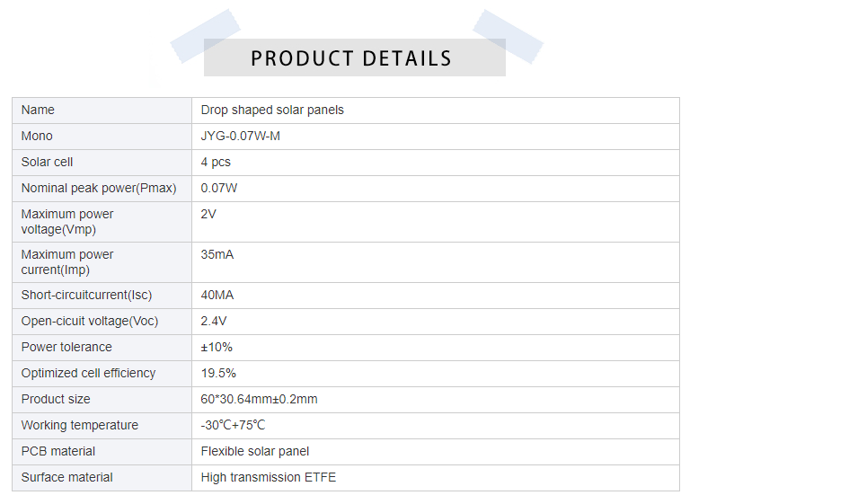Click the Open-cicuit voltage(Voc) label
Viewport: 858px width, 504px height.
90,322
